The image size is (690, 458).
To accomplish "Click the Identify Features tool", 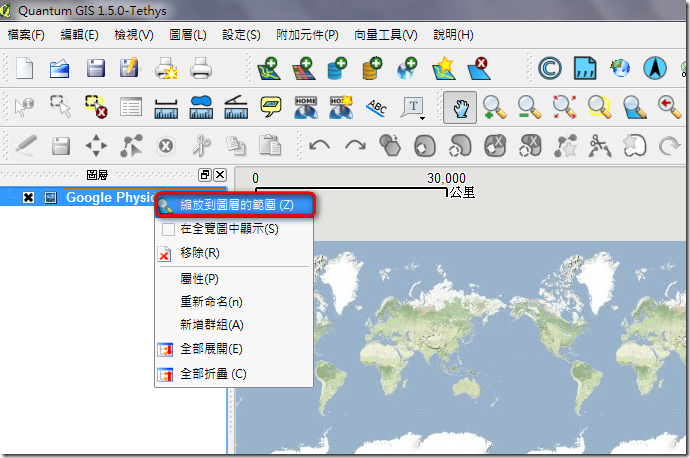I will tap(24, 107).
